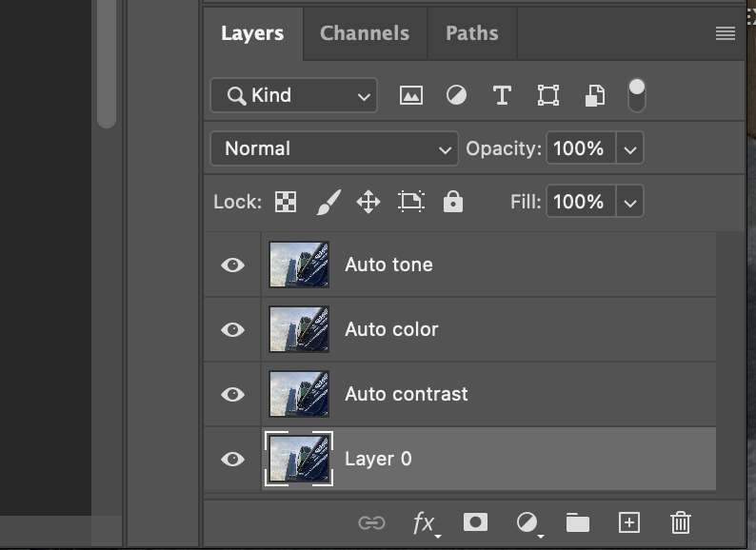Hide Layer 0 visibility eye
This screenshot has height=550, width=756.
(233, 459)
